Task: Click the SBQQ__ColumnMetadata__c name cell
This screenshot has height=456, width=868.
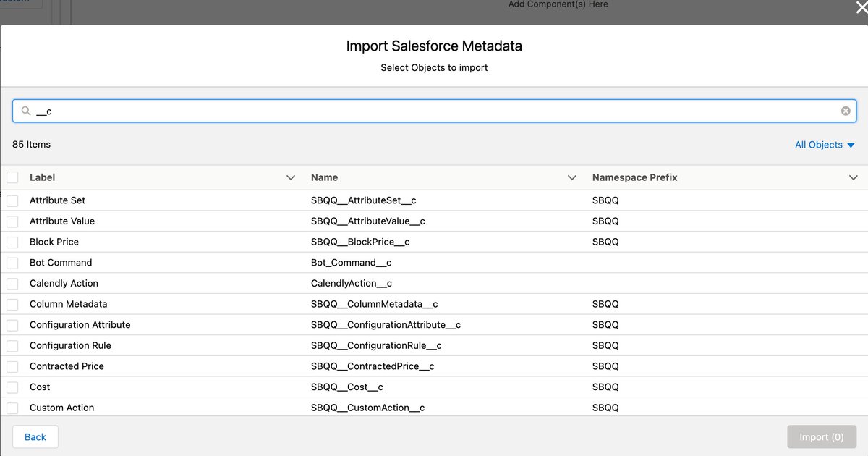Action: click(x=375, y=304)
